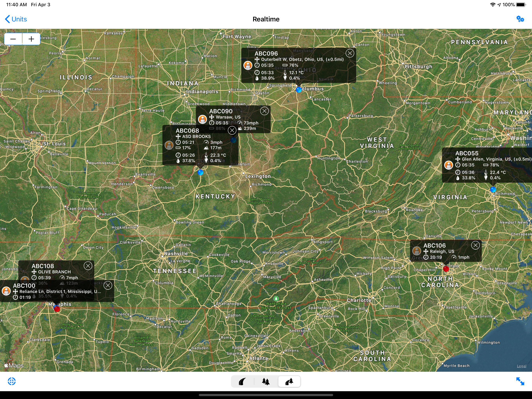This screenshot has height=399, width=532.
Task: Select the blue pin below ABC068 callout
Action: [200, 172]
